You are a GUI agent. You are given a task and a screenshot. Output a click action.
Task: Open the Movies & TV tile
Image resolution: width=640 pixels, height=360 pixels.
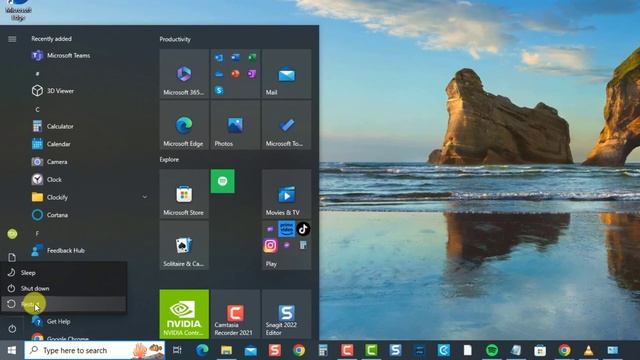click(287, 194)
